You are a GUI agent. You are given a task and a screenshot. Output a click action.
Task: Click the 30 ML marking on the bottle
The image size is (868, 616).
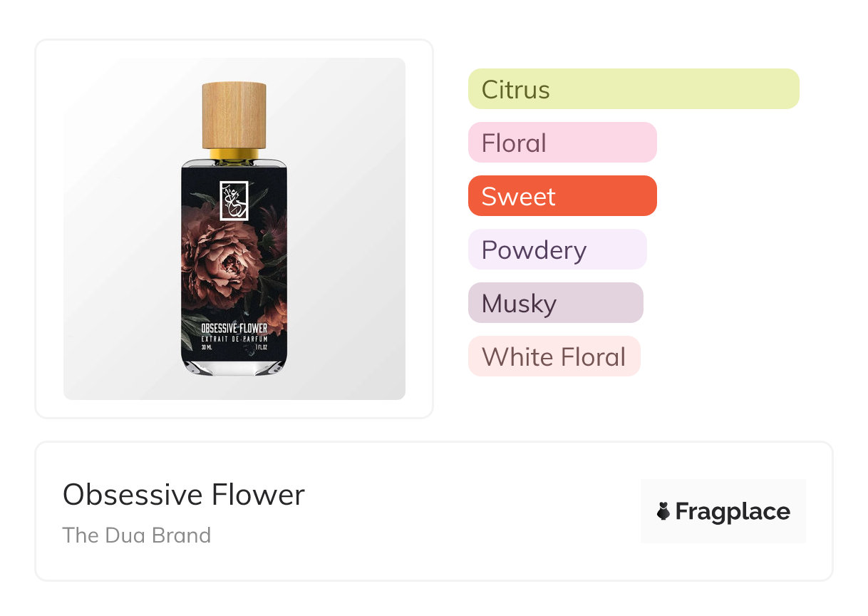207,348
